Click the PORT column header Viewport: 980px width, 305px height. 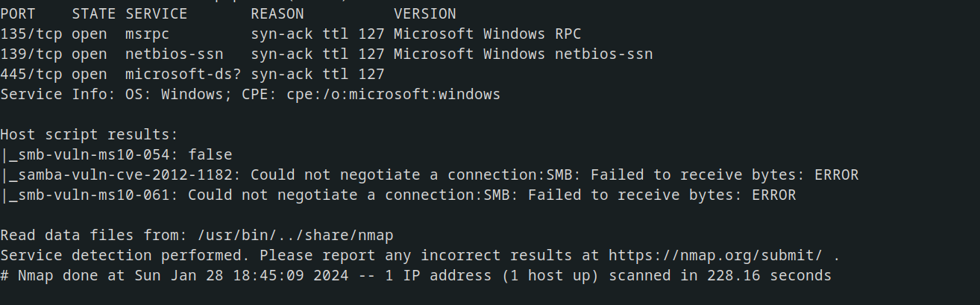(18, 13)
